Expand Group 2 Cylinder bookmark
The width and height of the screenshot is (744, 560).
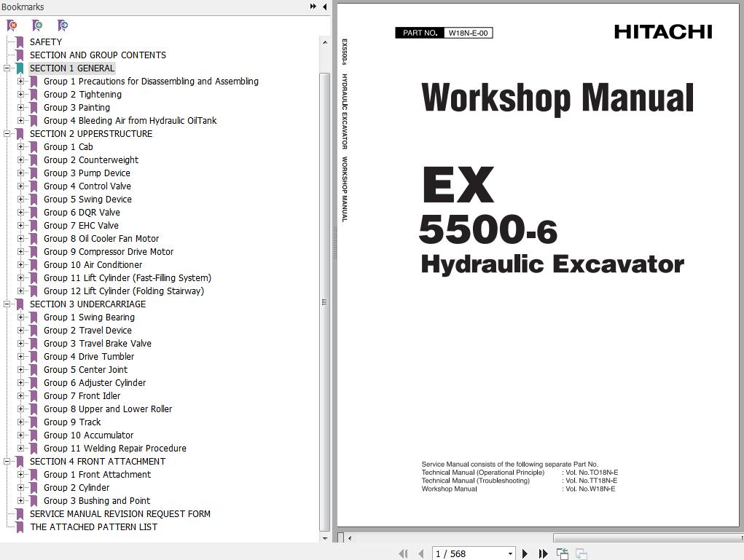pos(21,487)
